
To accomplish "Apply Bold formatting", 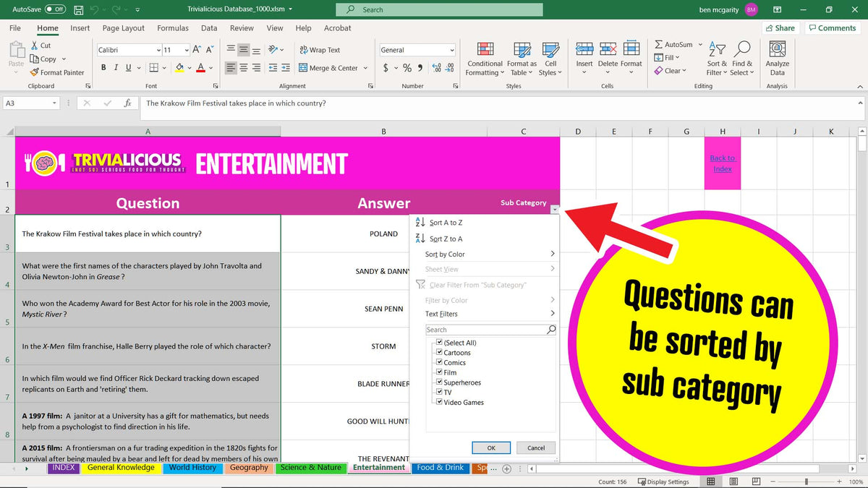I will [103, 67].
